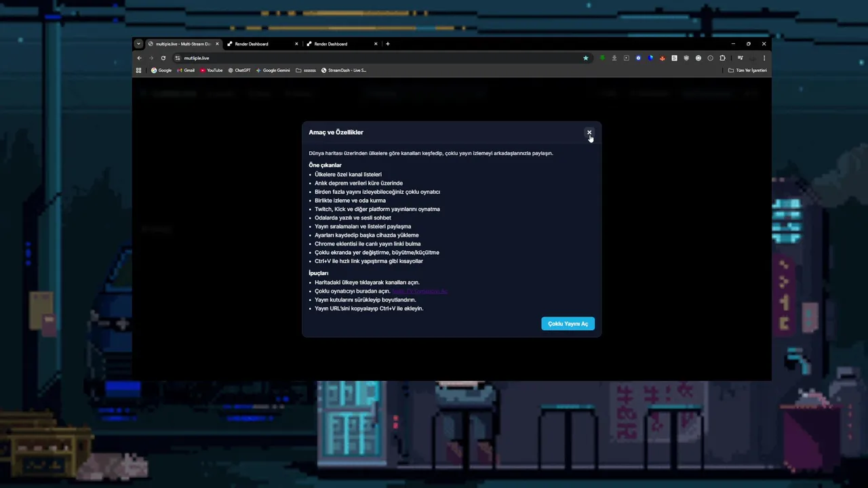Open the Extensions puzzle-piece menu
Screen dimensions: 868x488
tap(723, 58)
